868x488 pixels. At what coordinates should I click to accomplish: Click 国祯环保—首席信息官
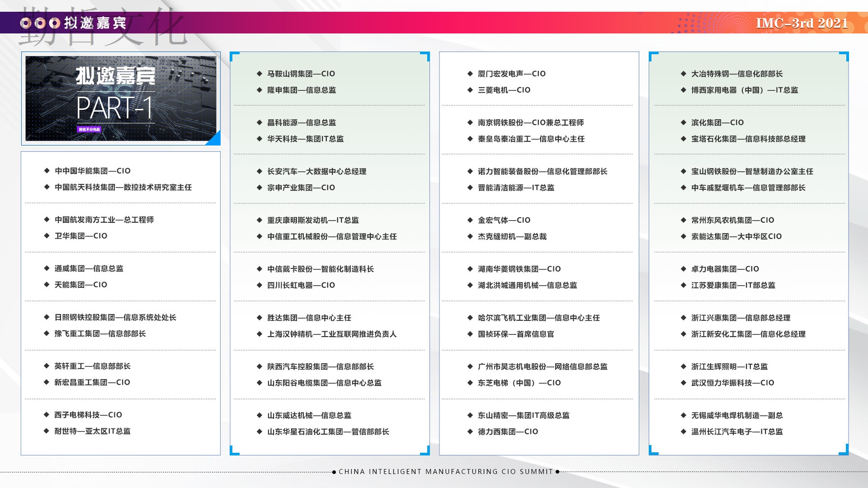coord(516,334)
